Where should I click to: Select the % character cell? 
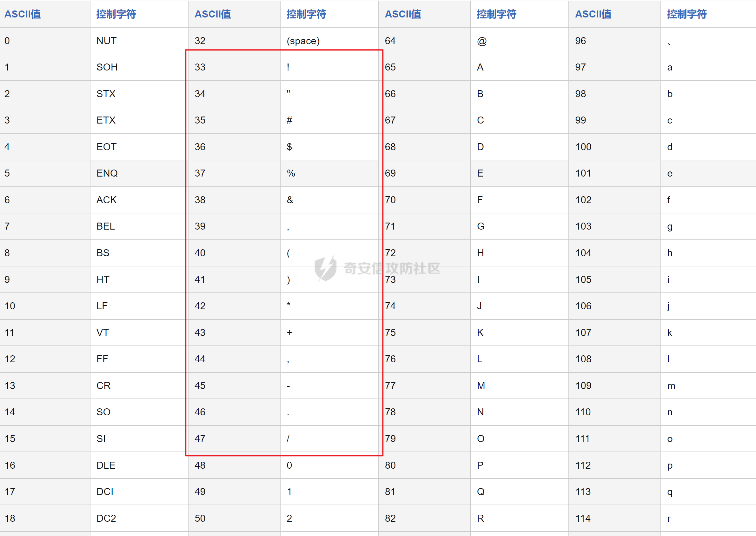[291, 173]
